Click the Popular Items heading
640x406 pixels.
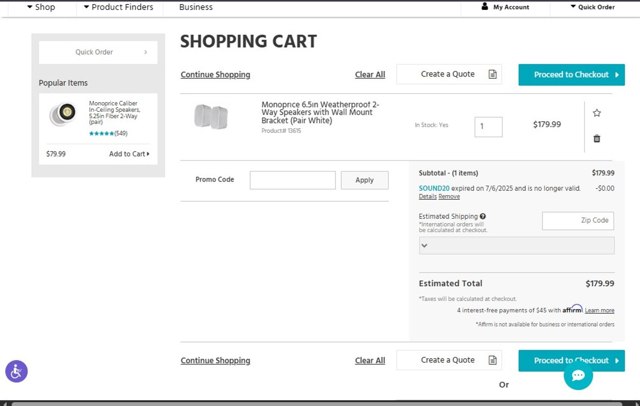(63, 83)
